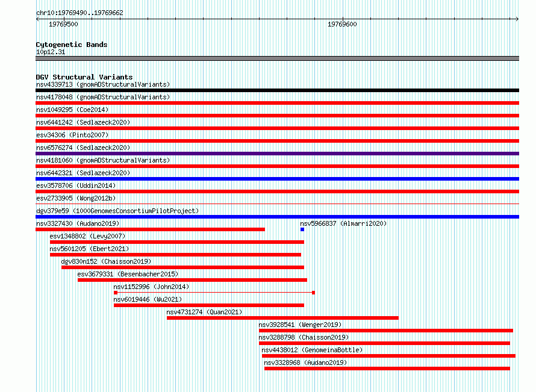This screenshot has height=392, width=536.
Task: Click the Cytogenetic Bands track title
Action: click(72, 45)
